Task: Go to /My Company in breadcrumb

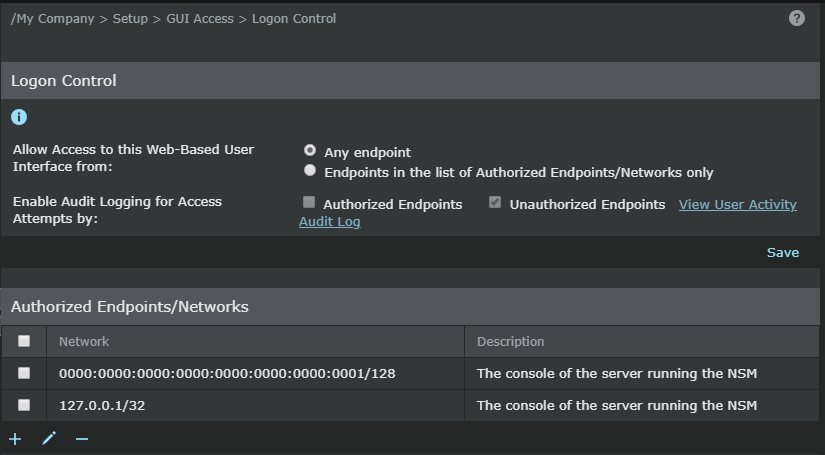Action: (x=52, y=18)
